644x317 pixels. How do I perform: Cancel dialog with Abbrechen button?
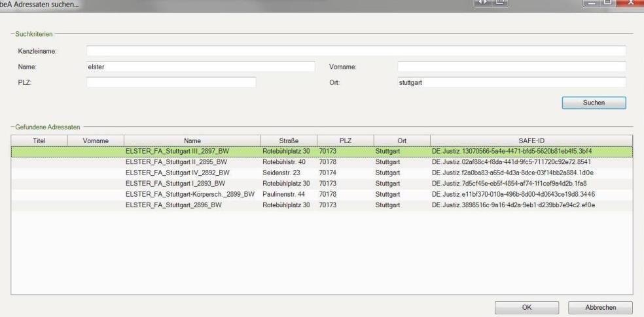(600, 308)
